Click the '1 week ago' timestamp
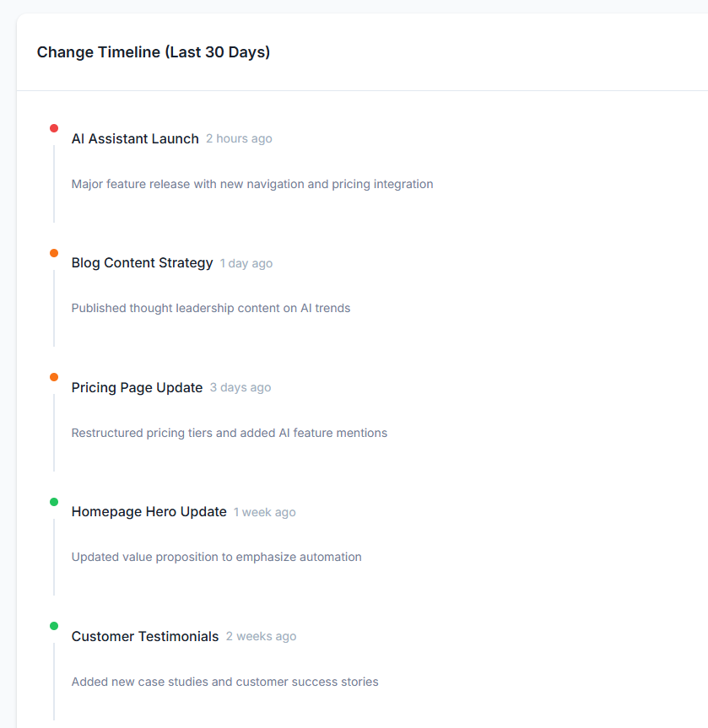This screenshot has height=728, width=708. point(264,512)
